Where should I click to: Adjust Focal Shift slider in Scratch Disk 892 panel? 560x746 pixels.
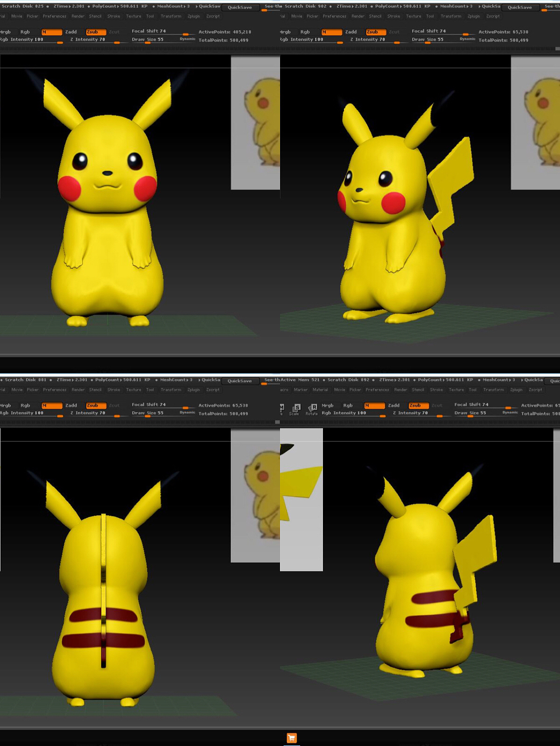click(x=486, y=405)
